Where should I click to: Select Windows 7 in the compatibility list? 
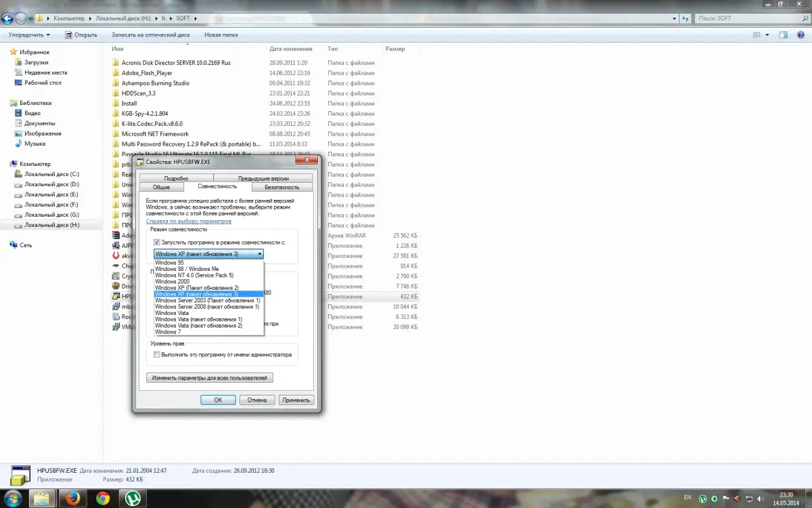(208, 332)
